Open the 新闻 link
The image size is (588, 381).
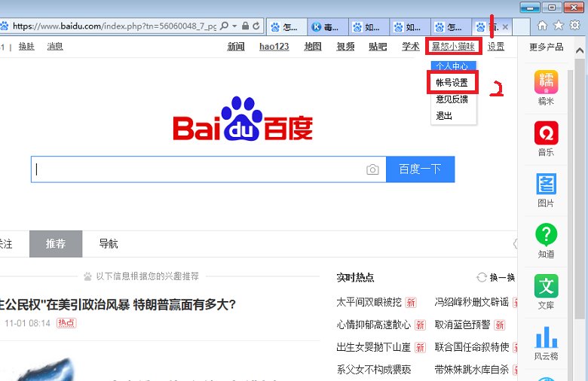click(x=236, y=47)
